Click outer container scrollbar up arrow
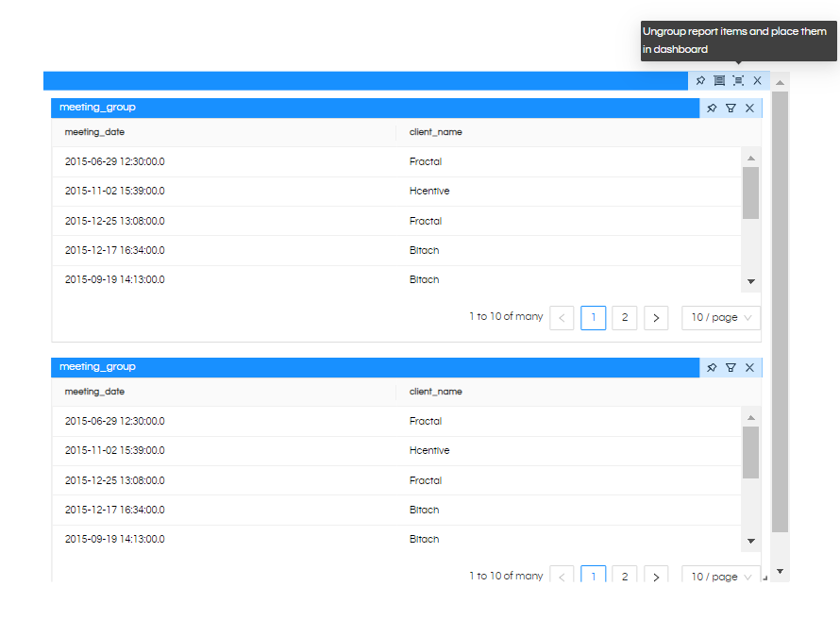 click(780, 82)
